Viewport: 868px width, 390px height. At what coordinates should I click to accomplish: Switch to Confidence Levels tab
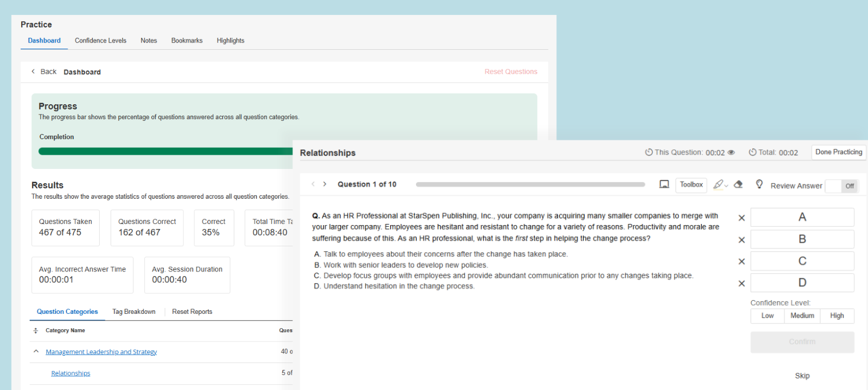pyautogui.click(x=100, y=41)
